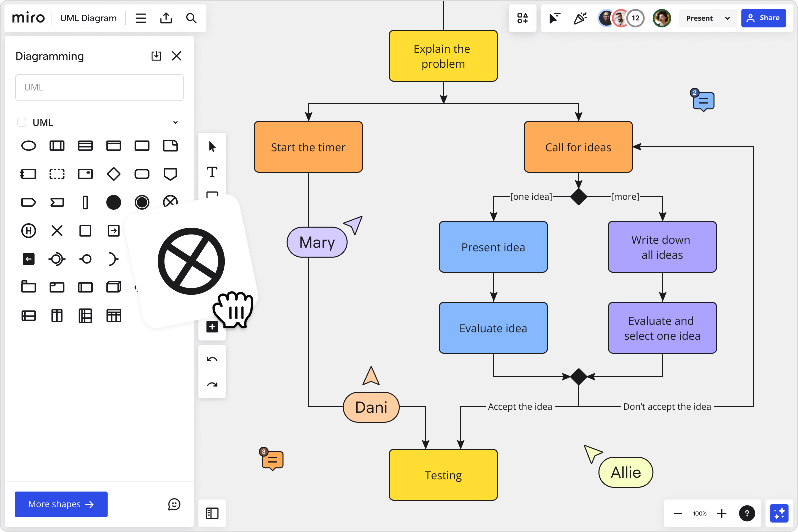Open the Miro AI sparkle button
This screenshot has width=798, height=532.
coord(779,513)
